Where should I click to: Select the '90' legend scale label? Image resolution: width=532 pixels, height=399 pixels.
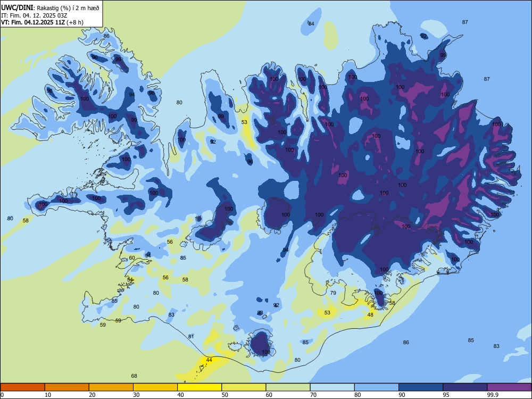click(402, 395)
